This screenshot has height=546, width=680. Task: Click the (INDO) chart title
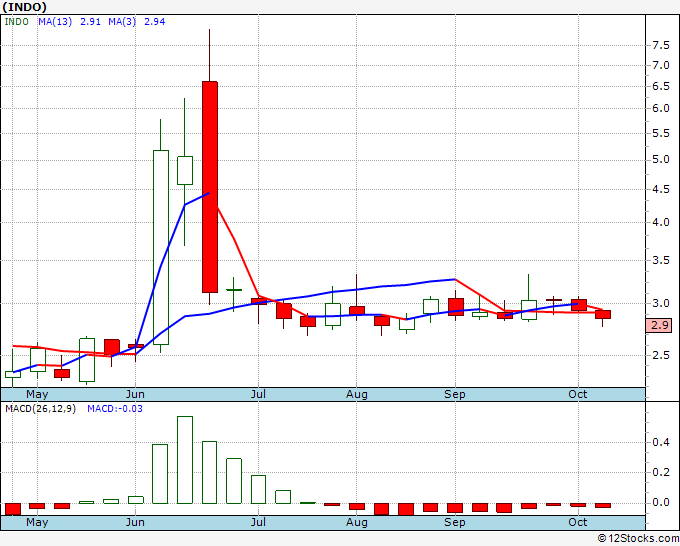click(x=25, y=7)
